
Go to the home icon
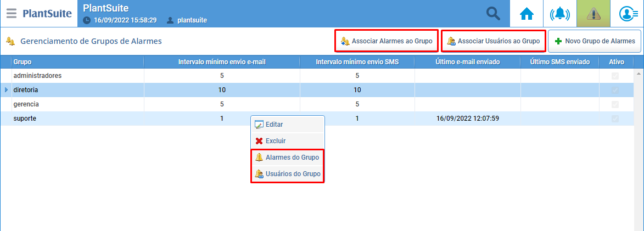(527, 14)
